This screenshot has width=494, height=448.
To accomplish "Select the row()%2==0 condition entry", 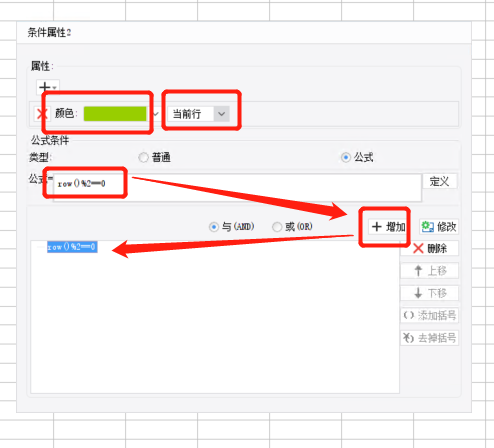I will pos(72,247).
